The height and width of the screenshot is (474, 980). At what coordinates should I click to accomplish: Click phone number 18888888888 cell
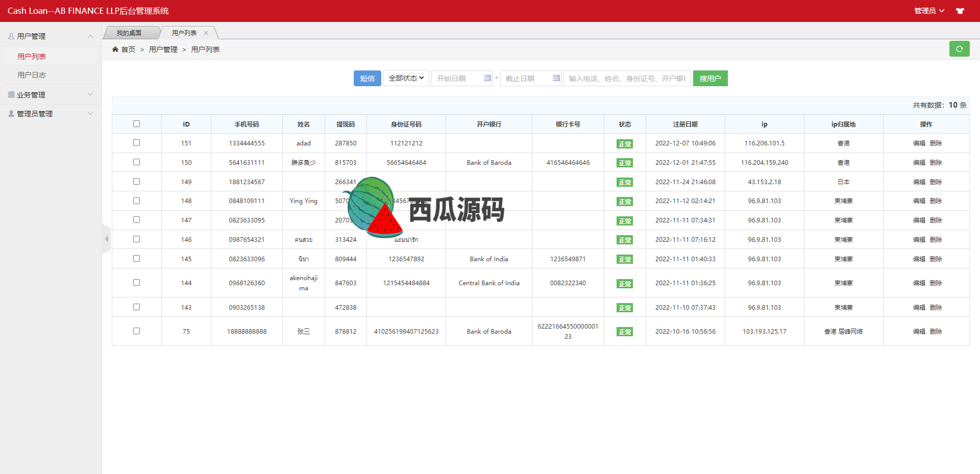247,332
